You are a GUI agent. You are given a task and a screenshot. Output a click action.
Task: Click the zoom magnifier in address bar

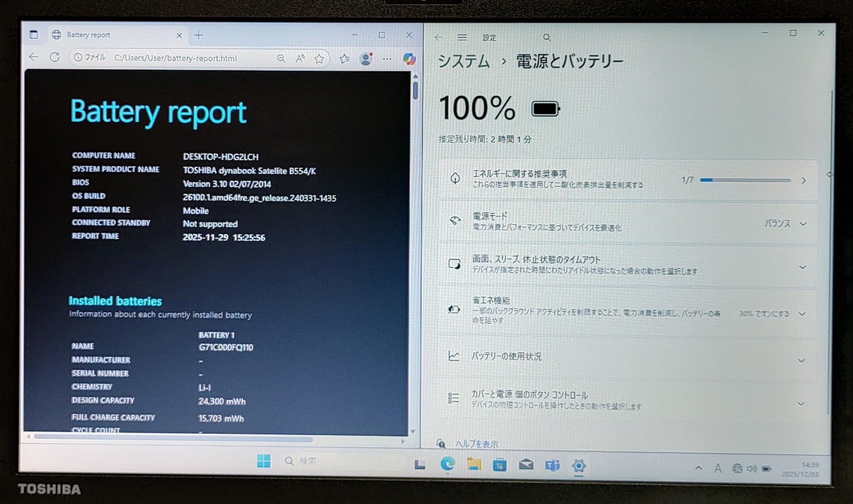tap(281, 58)
